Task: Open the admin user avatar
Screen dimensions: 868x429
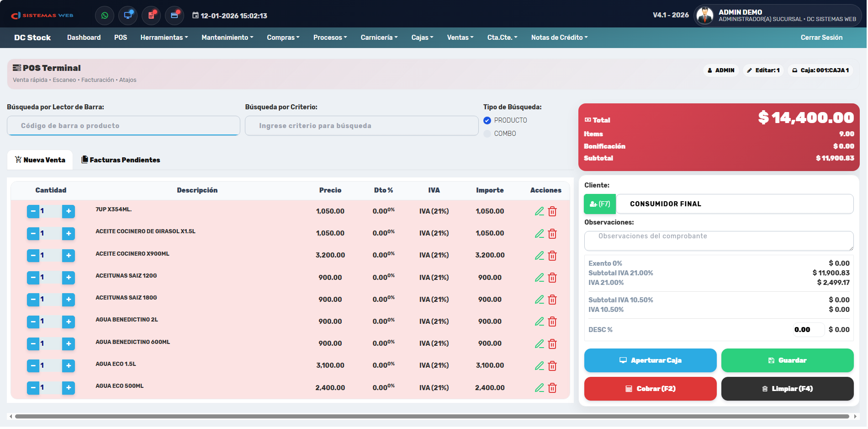Action: 705,16
